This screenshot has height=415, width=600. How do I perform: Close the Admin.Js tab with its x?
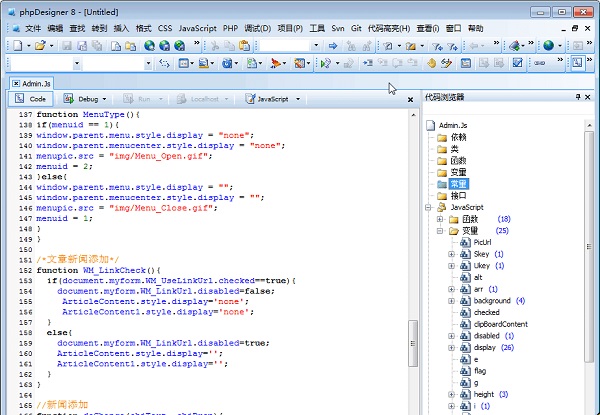(16, 83)
